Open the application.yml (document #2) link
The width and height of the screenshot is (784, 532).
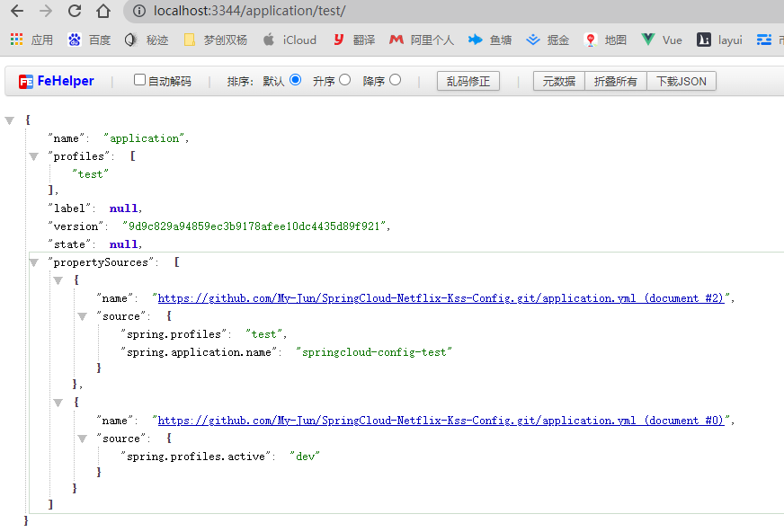(x=441, y=298)
